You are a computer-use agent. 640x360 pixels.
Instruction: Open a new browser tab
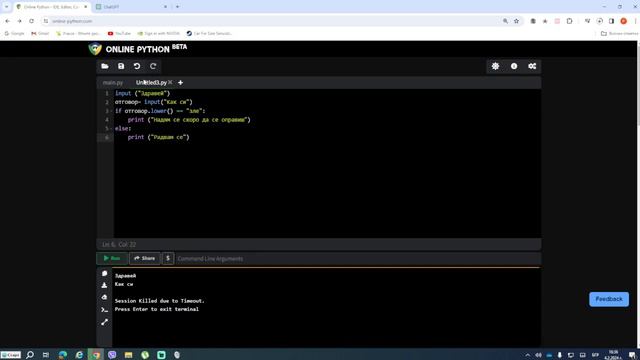click(177, 7)
